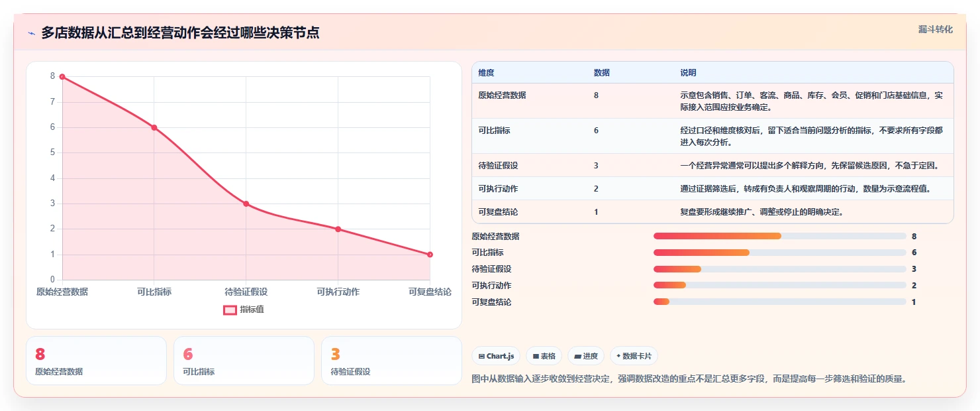
Task: Click the number 1 right of the progress bar
Action: pos(914,302)
